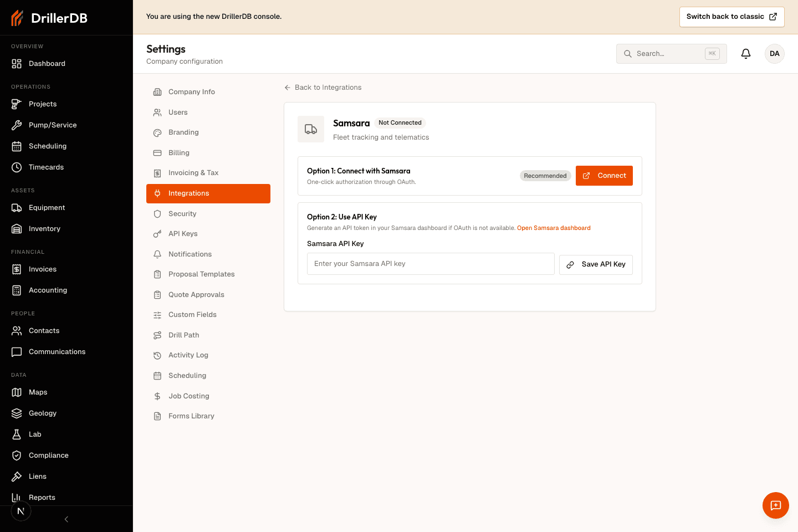Open Pump/Service wrench icon
Image resolution: width=798 pixels, height=532 pixels.
[17, 125]
